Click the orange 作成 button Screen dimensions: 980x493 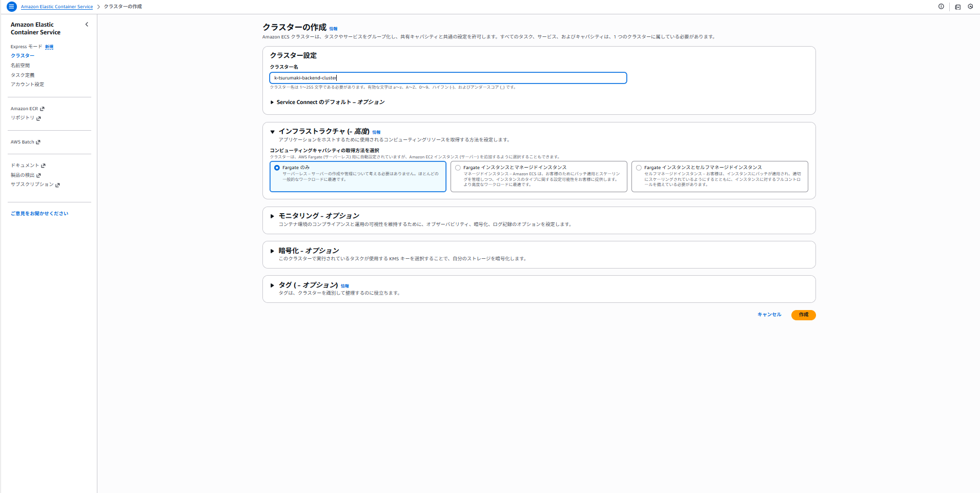tap(803, 315)
